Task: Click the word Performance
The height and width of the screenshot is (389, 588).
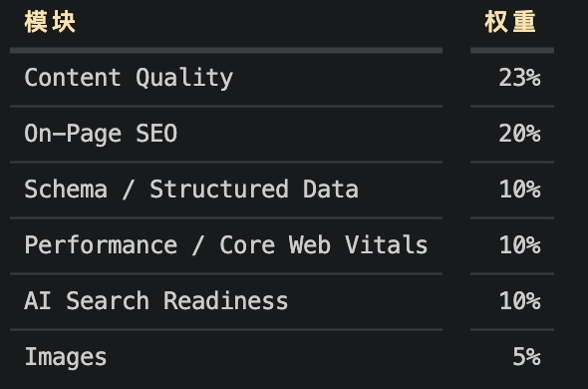Action: 101,245
